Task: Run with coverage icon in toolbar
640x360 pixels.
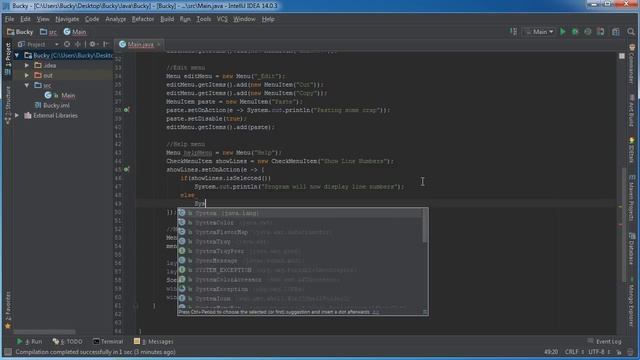Action: pos(588,31)
